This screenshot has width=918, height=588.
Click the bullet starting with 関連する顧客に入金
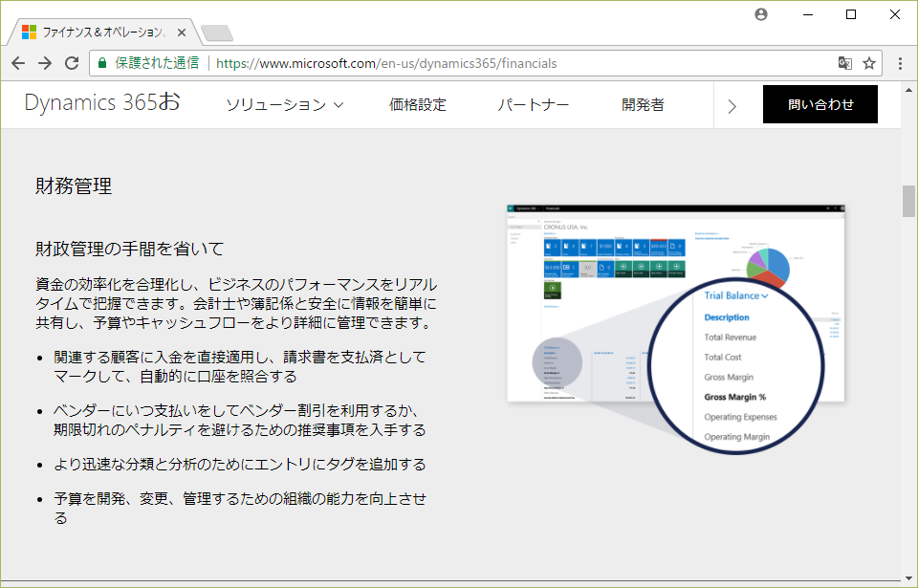click(x=240, y=366)
